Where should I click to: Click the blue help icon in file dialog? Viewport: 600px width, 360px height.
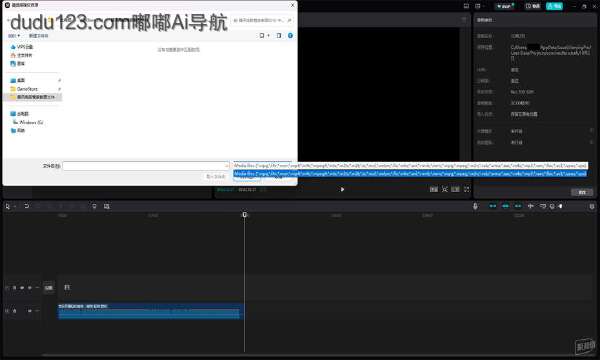pyautogui.click(x=290, y=36)
